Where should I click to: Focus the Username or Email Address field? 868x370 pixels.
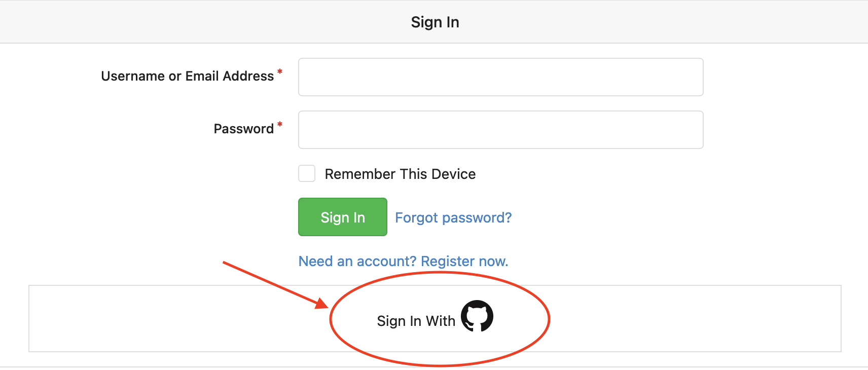[500, 77]
